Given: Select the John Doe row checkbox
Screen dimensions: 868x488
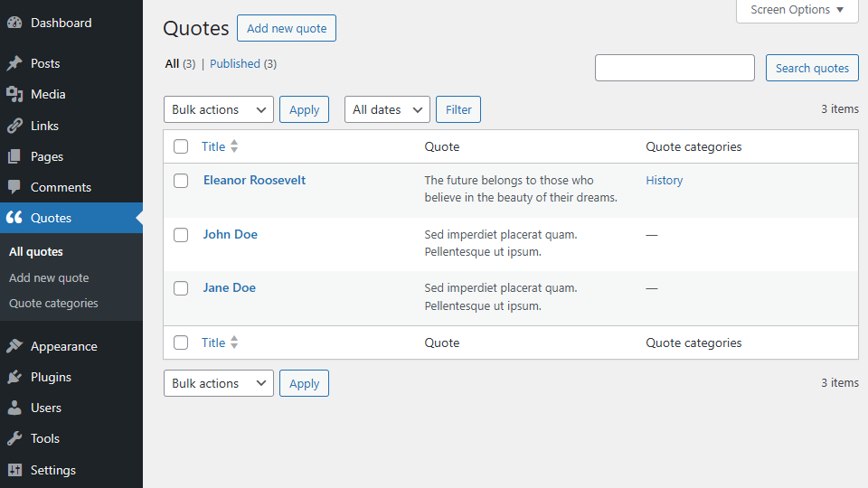Looking at the screenshot, I should tap(181, 235).
